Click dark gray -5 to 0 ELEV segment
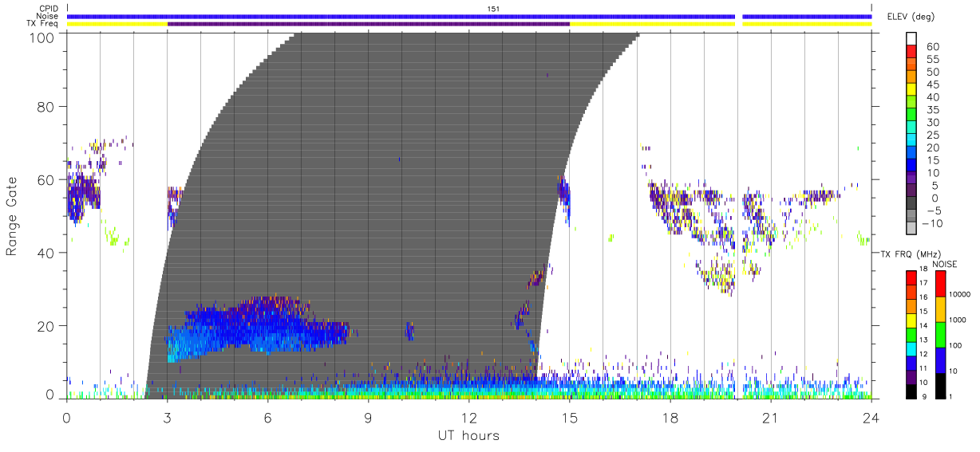 pos(912,204)
